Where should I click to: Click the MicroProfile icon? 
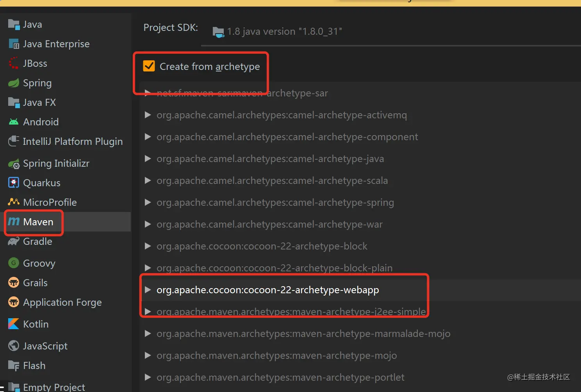pos(14,202)
